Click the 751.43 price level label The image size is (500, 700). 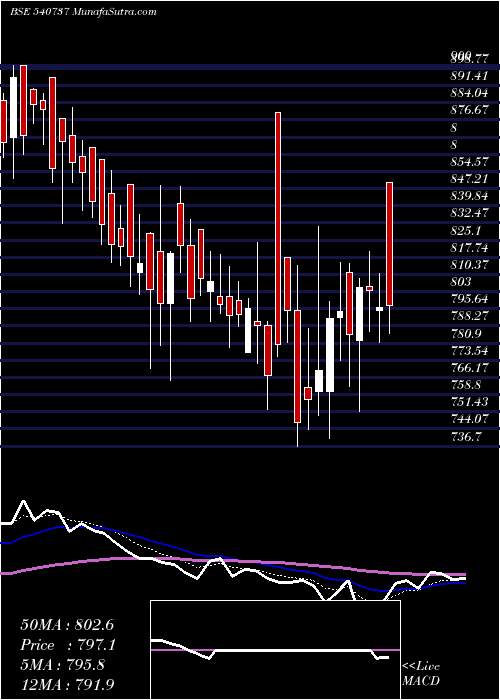469,402
